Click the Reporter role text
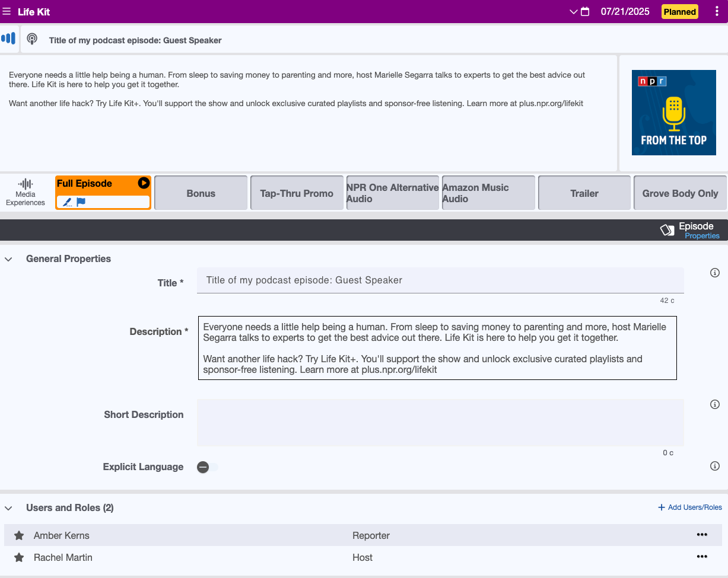The height and width of the screenshot is (578, 728). pyautogui.click(x=371, y=535)
